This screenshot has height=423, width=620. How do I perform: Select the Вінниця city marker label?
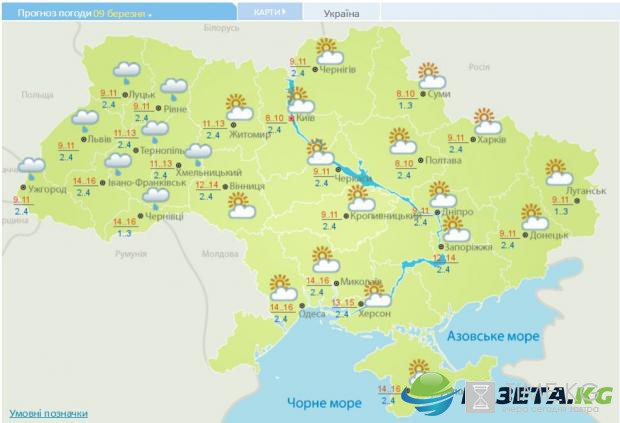click(x=246, y=186)
